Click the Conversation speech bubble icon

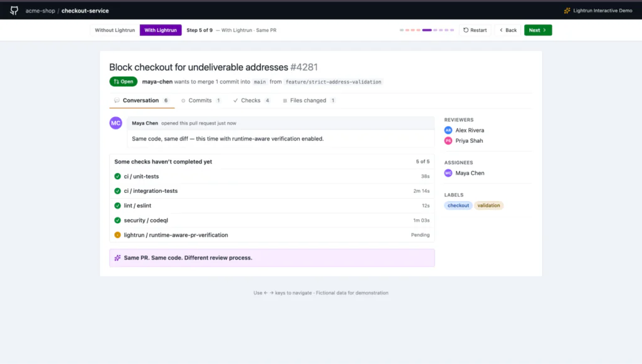pos(117,101)
